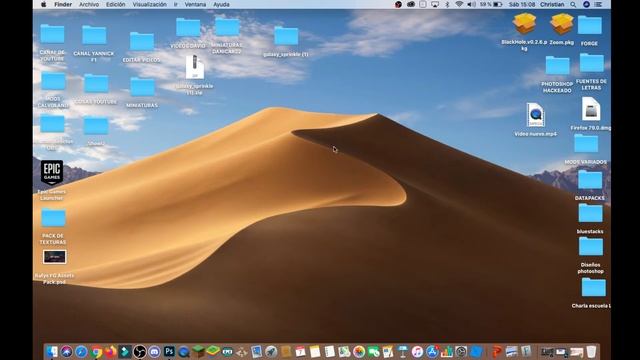Select BlackHole.v0.2.6.pkg package on desktop
Screen dimensions: 640x360
524,24
